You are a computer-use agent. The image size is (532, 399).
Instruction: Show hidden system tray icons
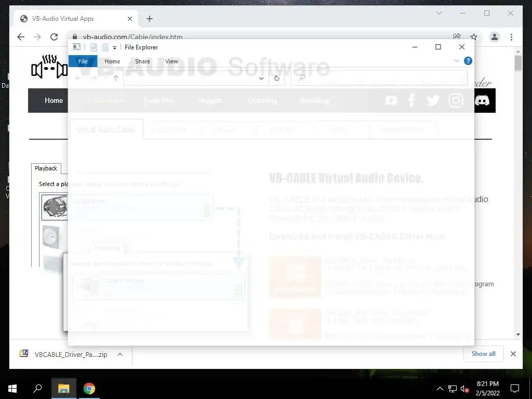point(440,389)
